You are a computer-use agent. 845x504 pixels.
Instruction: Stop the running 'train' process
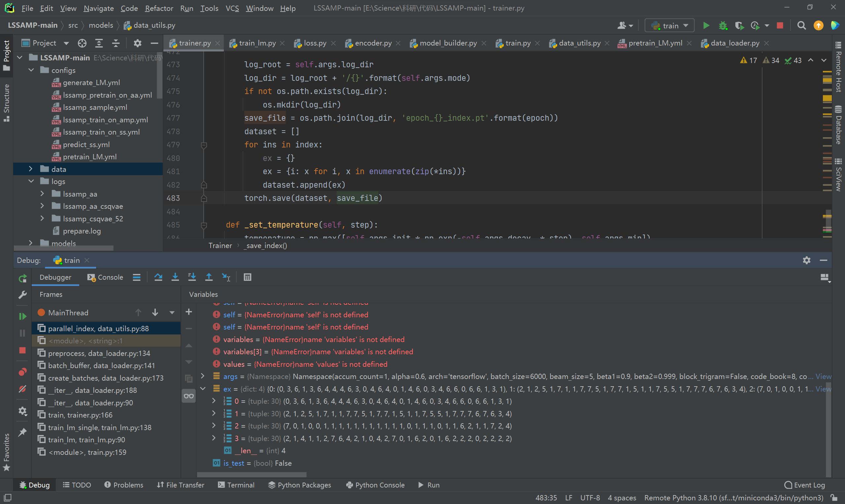(780, 25)
